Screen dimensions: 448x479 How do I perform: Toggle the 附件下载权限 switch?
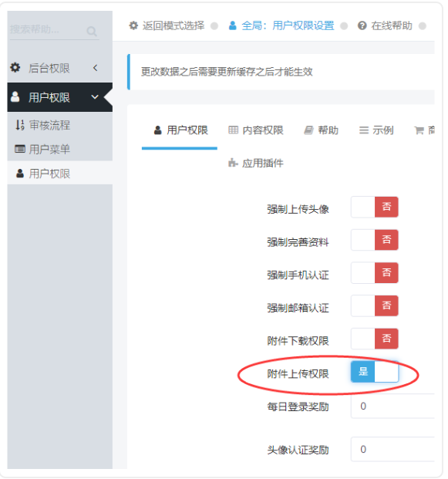[375, 339]
